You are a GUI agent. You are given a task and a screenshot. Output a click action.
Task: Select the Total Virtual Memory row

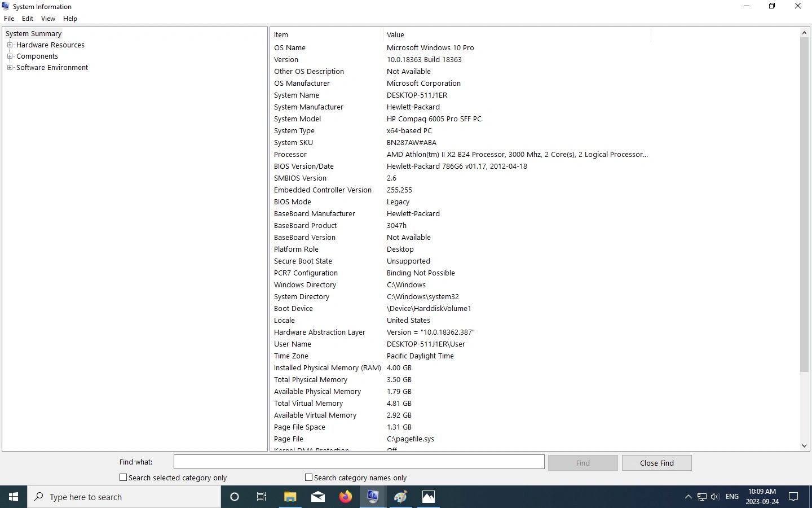[461, 404]
